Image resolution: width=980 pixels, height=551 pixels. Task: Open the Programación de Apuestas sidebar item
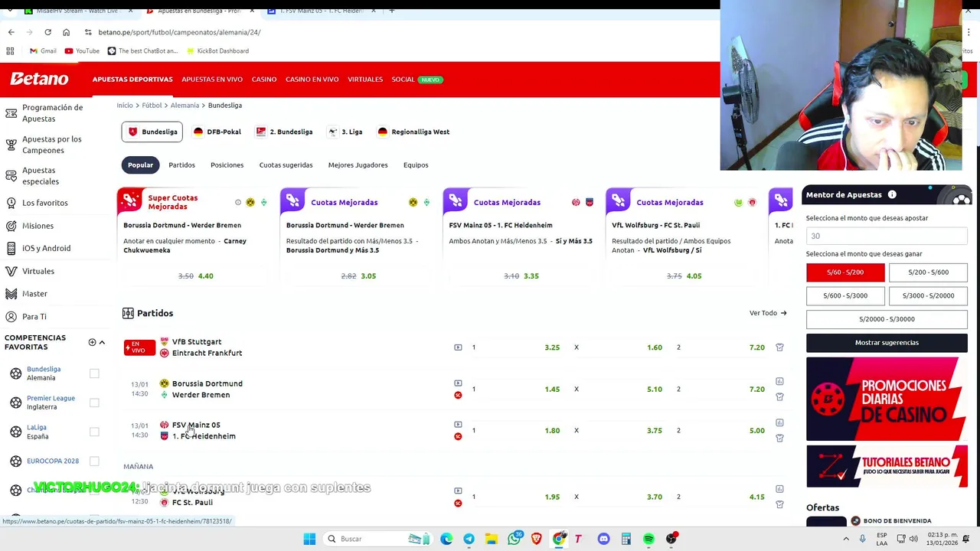[x=52, y=113]
